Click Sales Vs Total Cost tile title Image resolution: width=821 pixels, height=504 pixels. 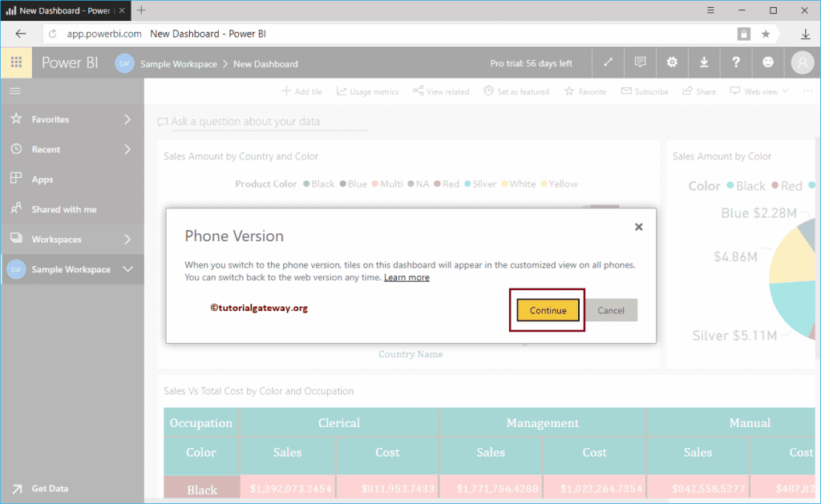(259, 391)
